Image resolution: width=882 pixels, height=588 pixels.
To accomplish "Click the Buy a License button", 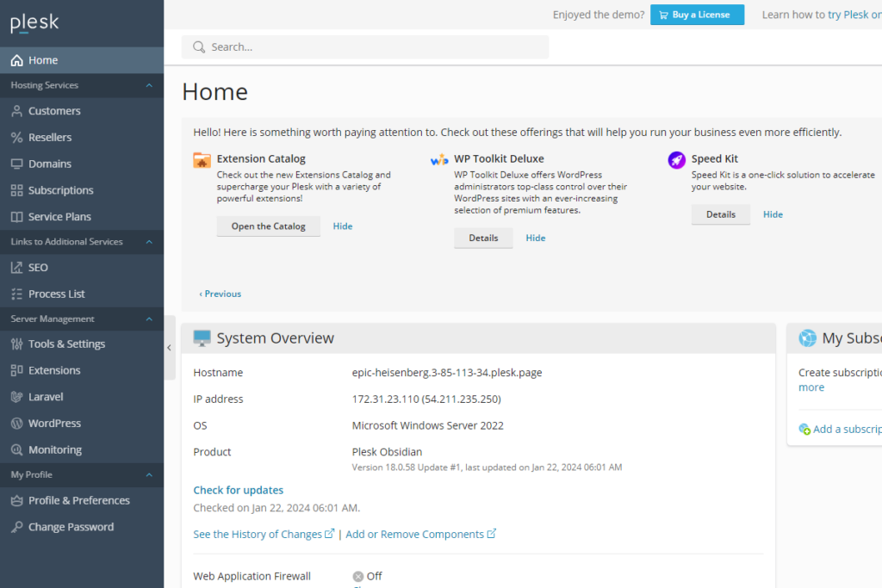I will [697, 15].
